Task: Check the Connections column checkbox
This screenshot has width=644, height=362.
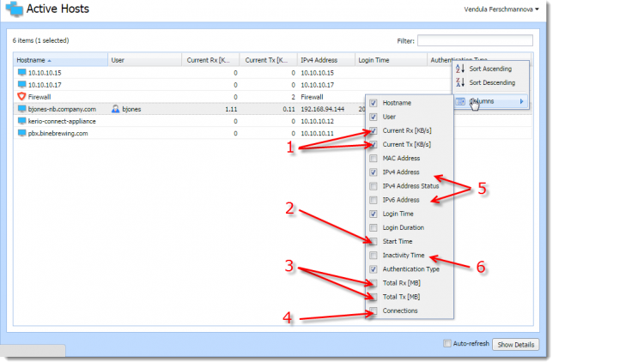Action: [373, 311]
